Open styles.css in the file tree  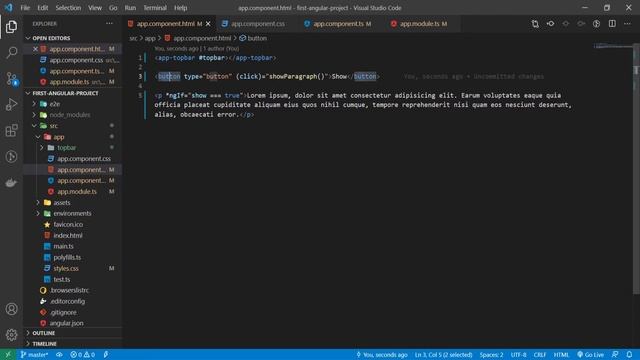pos(66,269)
